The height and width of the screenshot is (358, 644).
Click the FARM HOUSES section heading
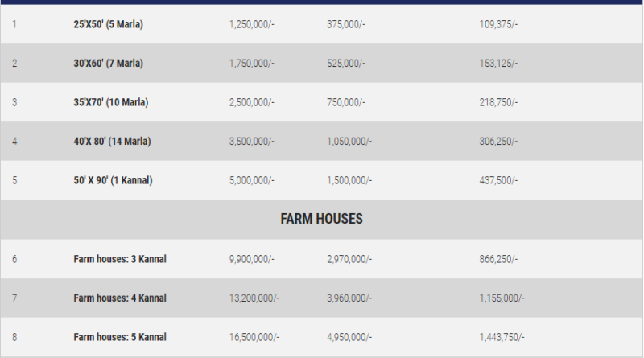point(321,219)
